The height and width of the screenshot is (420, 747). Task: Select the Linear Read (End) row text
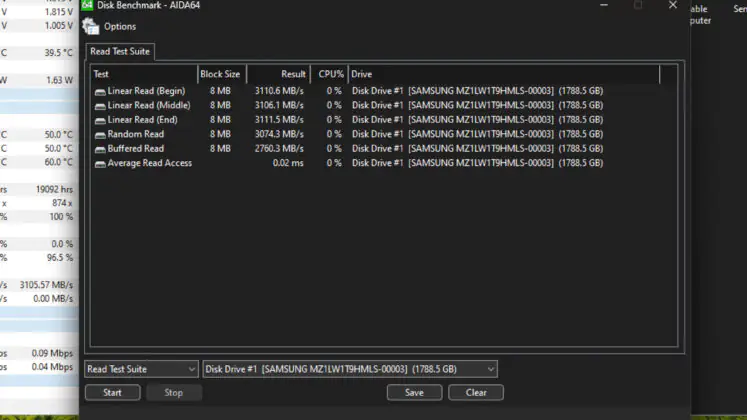click(x=142, y=120)
